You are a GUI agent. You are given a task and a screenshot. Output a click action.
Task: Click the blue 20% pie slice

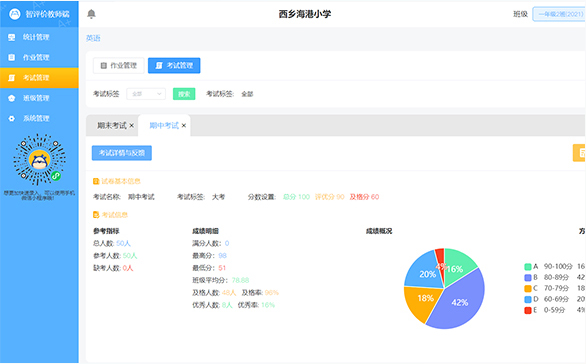point(423,271)
